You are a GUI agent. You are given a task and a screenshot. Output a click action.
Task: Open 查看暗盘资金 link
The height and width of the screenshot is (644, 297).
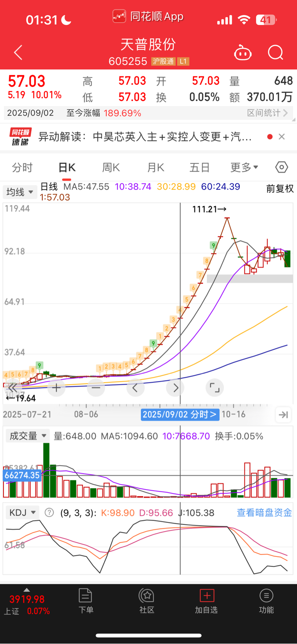click(265, 513)
